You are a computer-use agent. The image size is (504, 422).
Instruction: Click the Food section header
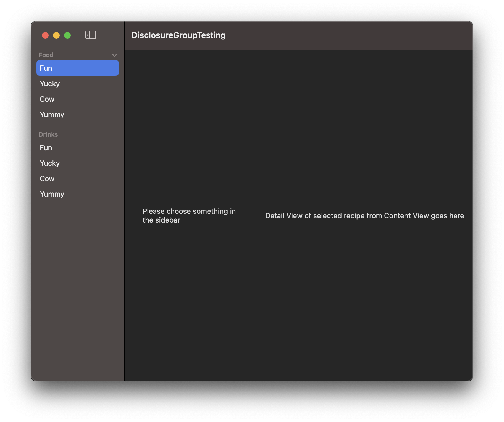point(46,55)
